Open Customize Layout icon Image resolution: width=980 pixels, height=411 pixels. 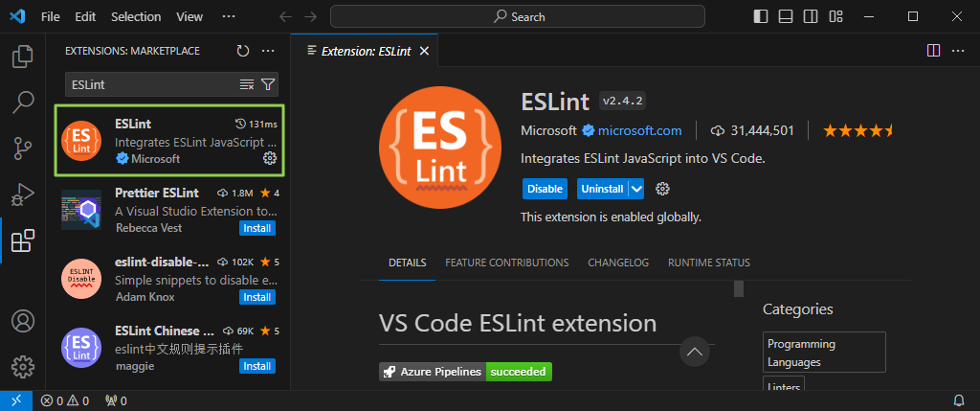[x=835, y=17]
